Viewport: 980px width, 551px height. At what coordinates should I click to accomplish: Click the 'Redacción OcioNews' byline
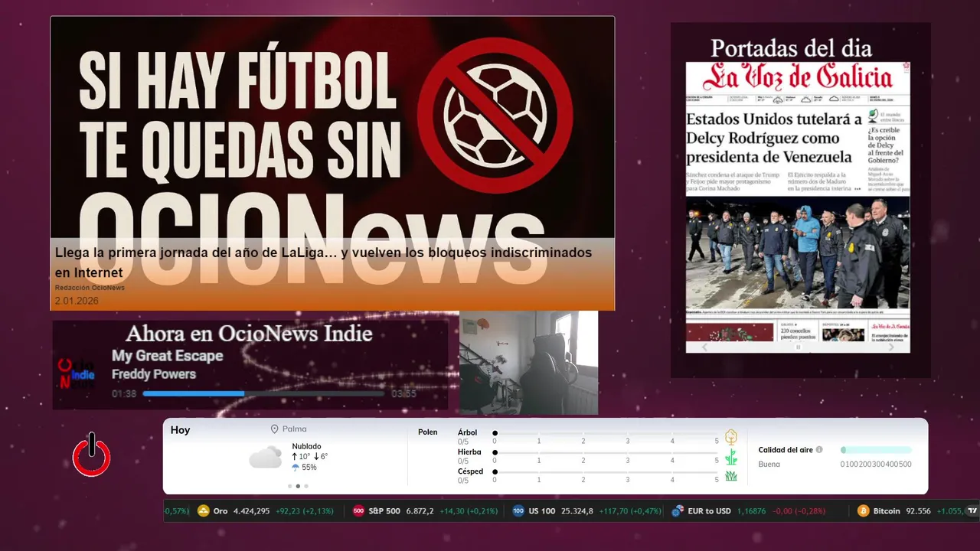90,288
